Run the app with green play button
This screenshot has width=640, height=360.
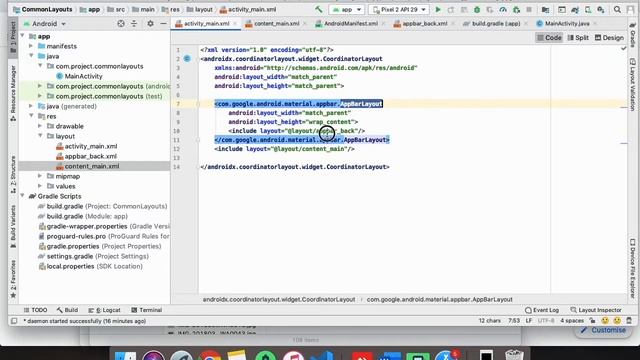point(438,9)
